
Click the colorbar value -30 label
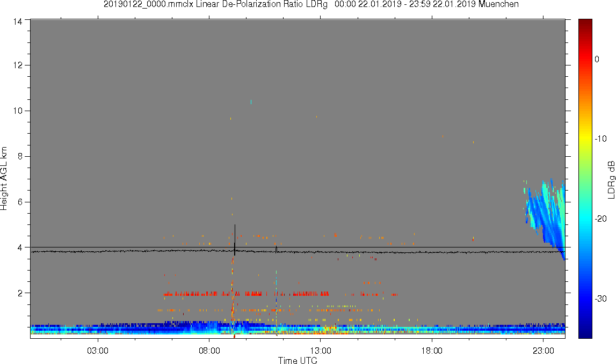(x=600, y=299)
